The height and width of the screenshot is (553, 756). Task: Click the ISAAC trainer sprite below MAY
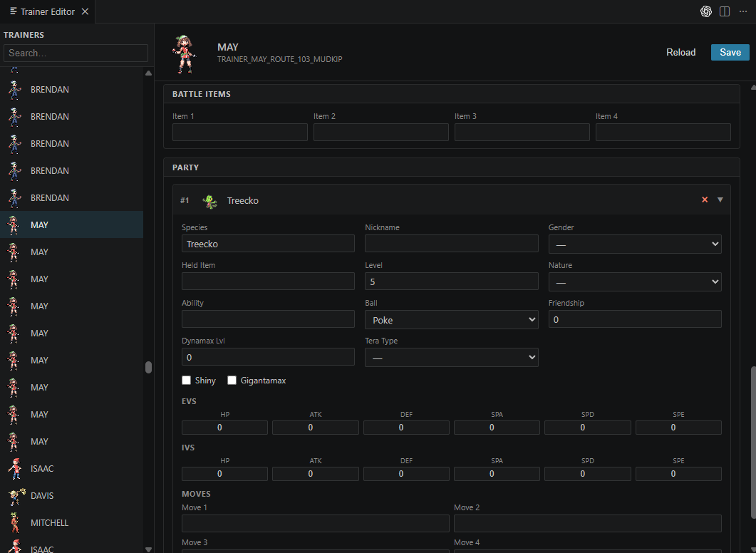pyautogui.click(x=14, y=469)
